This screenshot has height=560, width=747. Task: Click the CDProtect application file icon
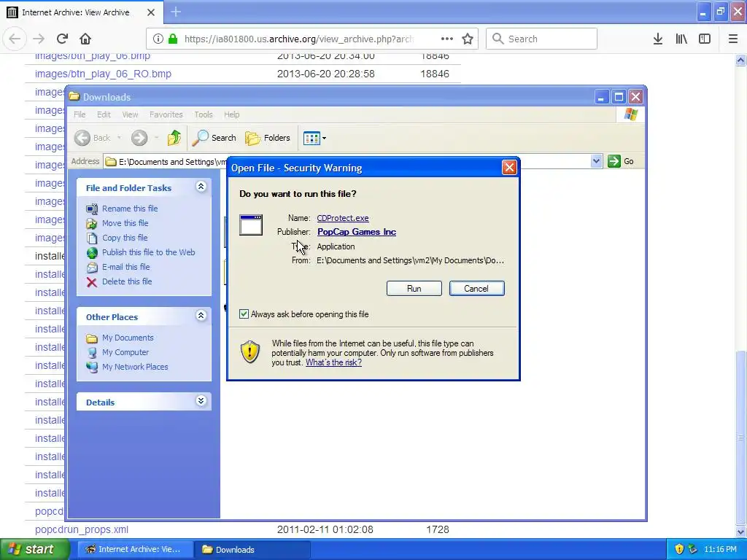[251, 225]
